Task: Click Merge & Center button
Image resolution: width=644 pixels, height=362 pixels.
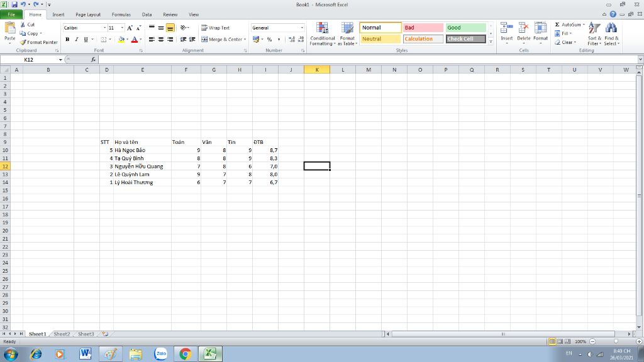Action: point(221,40)
